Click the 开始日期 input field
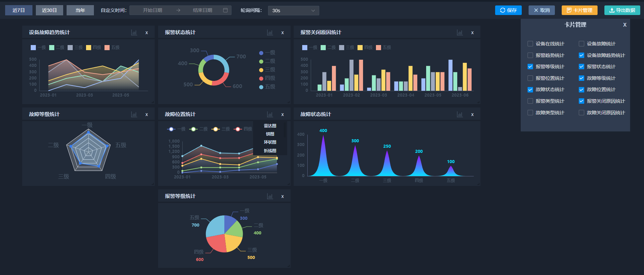644x275 pixels. tap(152, 10)
